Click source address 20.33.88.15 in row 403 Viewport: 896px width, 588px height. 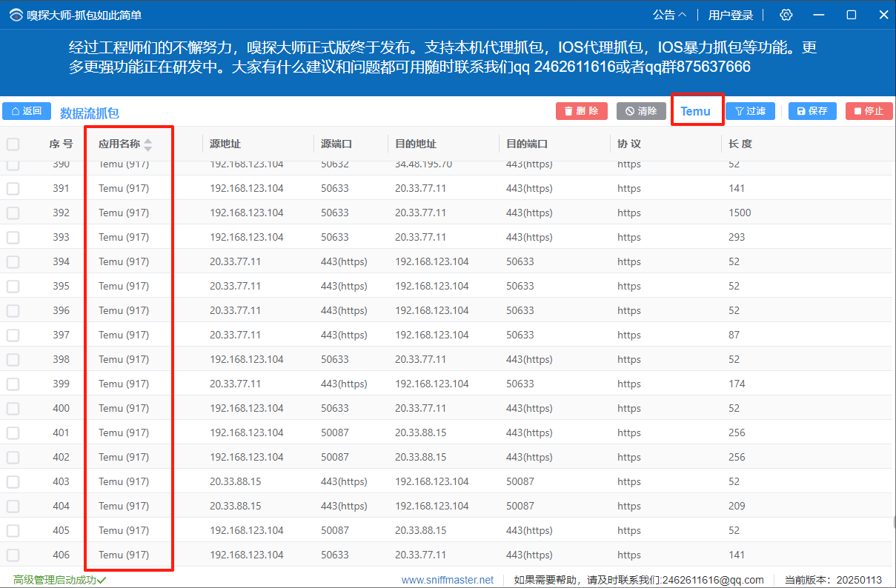click(x=236, y=481)
